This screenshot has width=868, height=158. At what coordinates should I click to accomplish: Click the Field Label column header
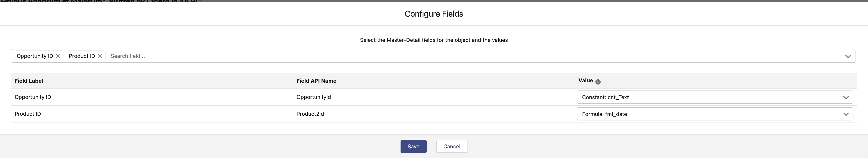pos(29,81)
